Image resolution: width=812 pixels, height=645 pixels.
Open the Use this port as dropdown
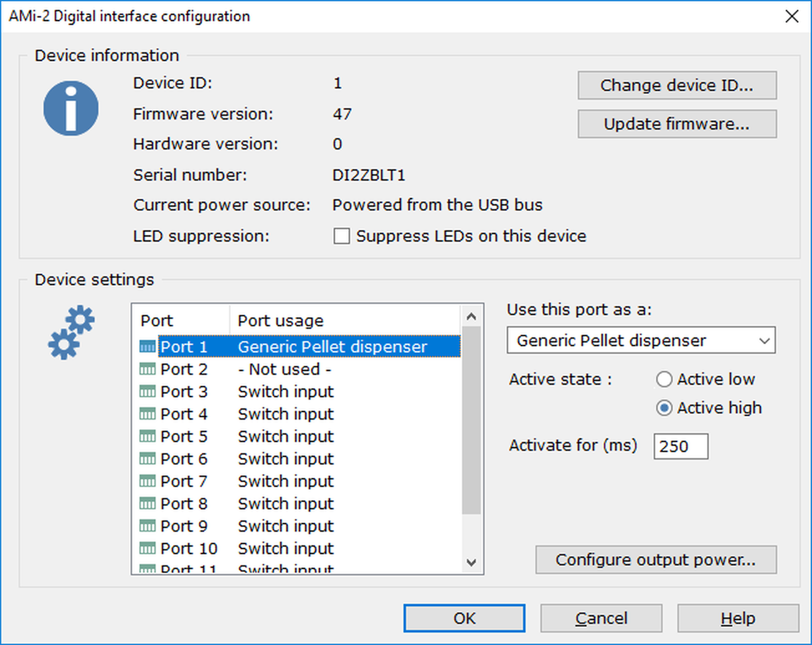coord(641,341)
